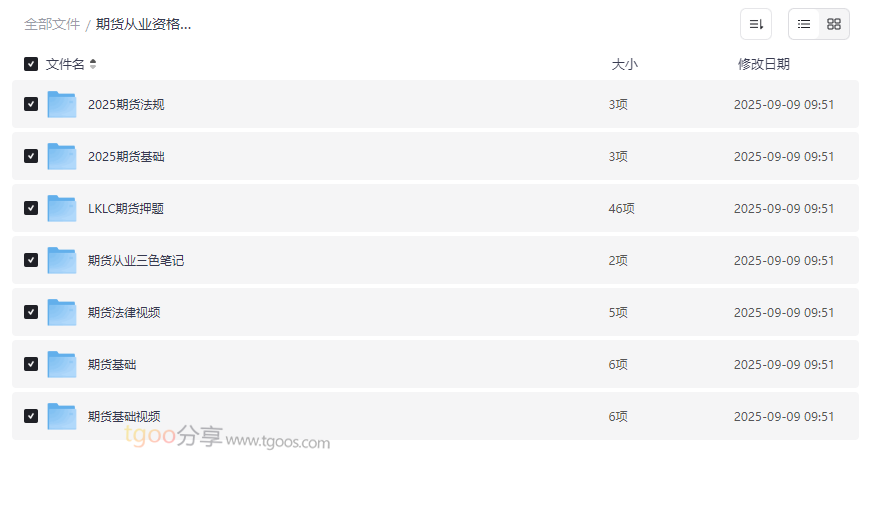Uncheck the 期货基础视频 checkbox

click(x=31, y=416)
